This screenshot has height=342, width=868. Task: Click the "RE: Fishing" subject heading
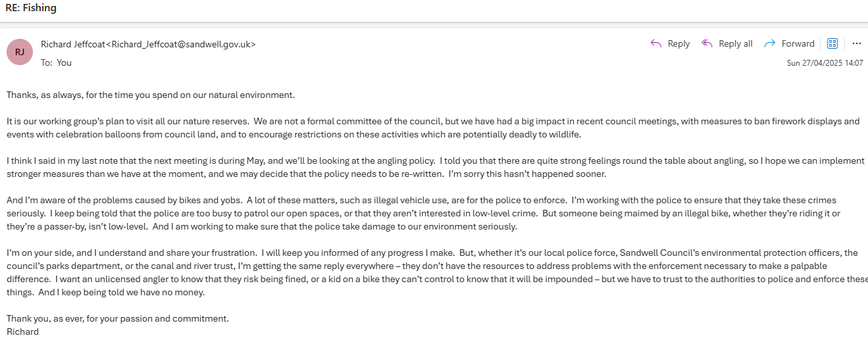click(31, 8)
